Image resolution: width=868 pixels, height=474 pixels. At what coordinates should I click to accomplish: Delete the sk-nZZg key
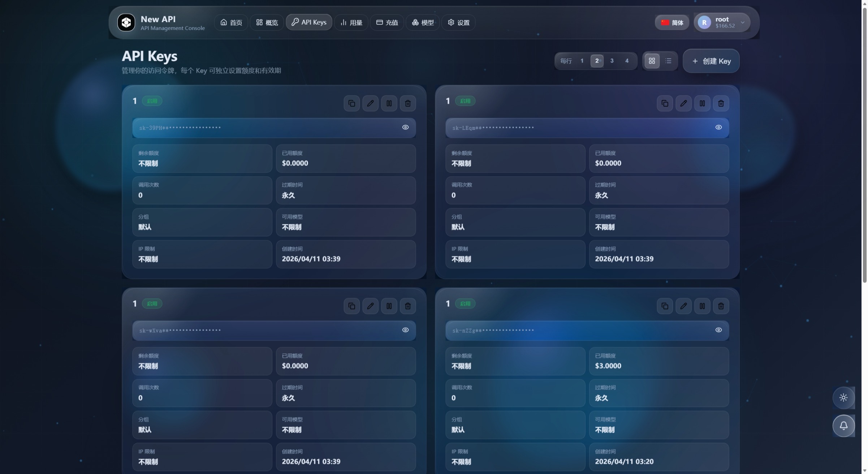(721, 306)
